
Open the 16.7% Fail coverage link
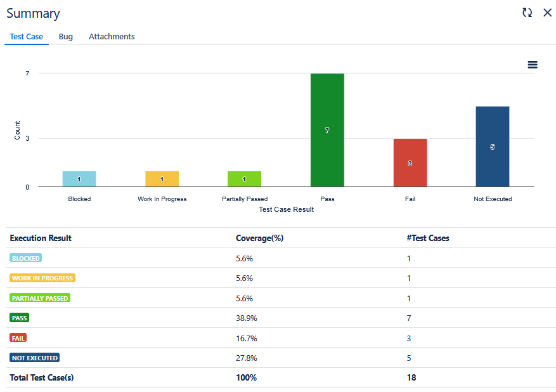coord(247,338)
